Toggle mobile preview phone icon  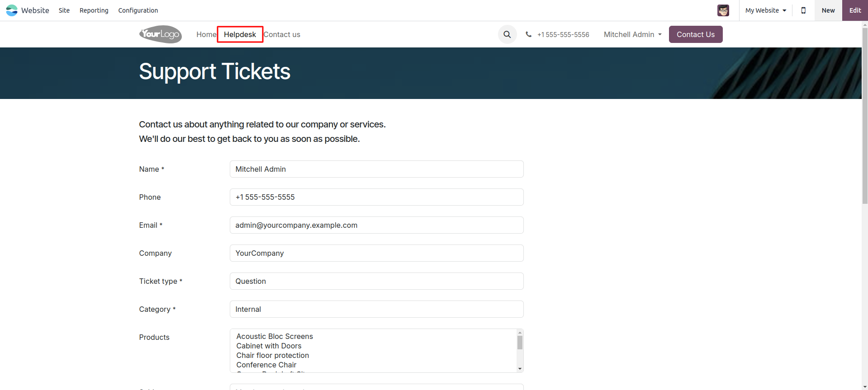[x=803, y=10]
